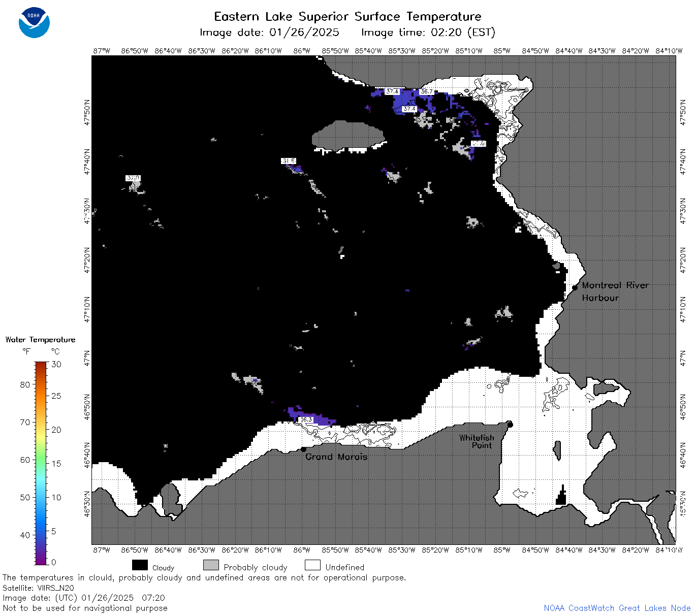Screen dimensions: 696x616
Task: Click the Montreal River Harbour location dot
Action: [575, 287]
